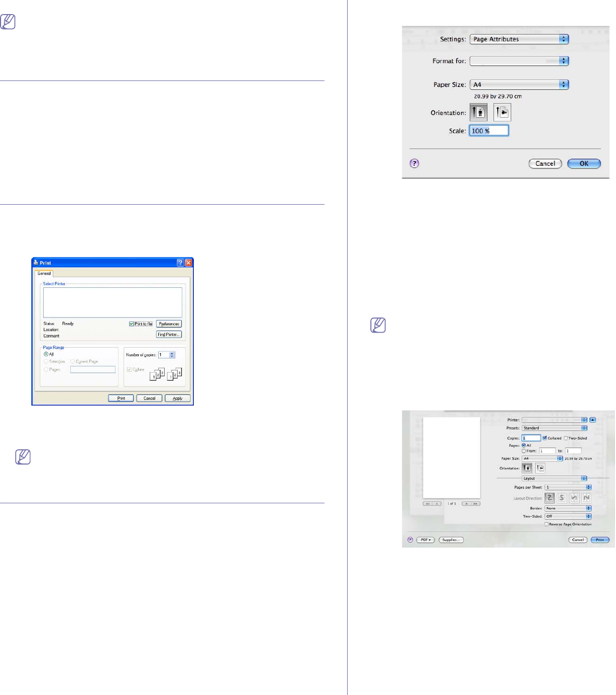Enable the Two-Sided checkbox next to Collated
Image resolution: width=616 pixels, height=695 pixels.
coord(566,438)
